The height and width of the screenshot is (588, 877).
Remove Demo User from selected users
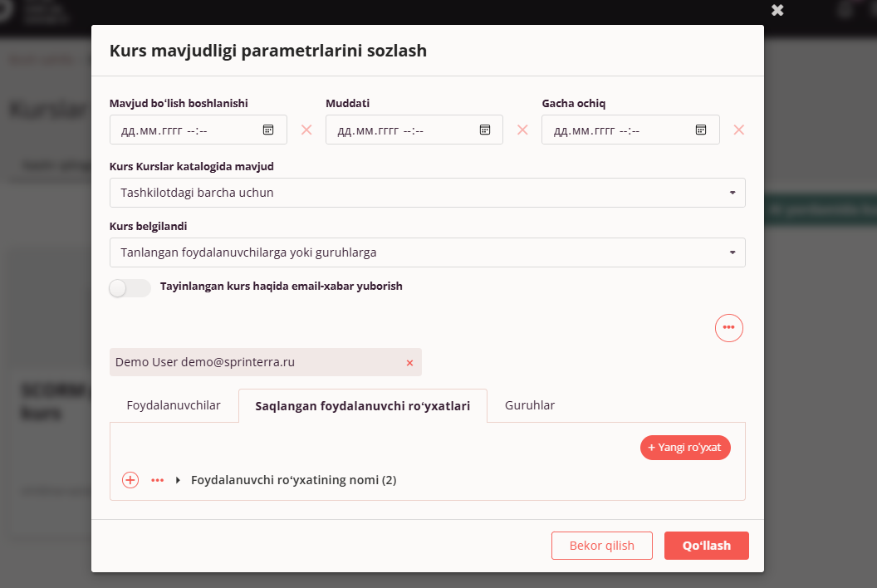click(x=409, y=363)
